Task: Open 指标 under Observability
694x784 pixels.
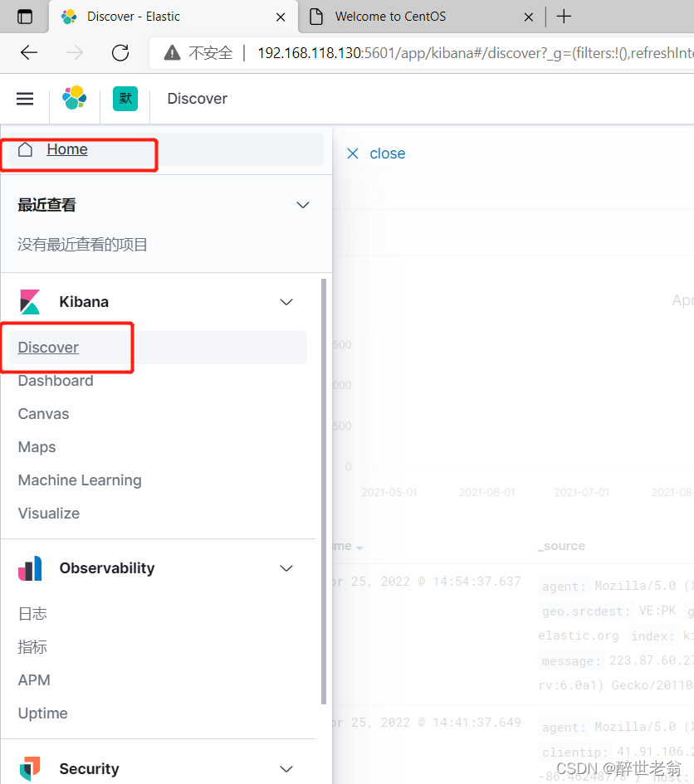Action: pyautogui.click(x=32, y=647)
